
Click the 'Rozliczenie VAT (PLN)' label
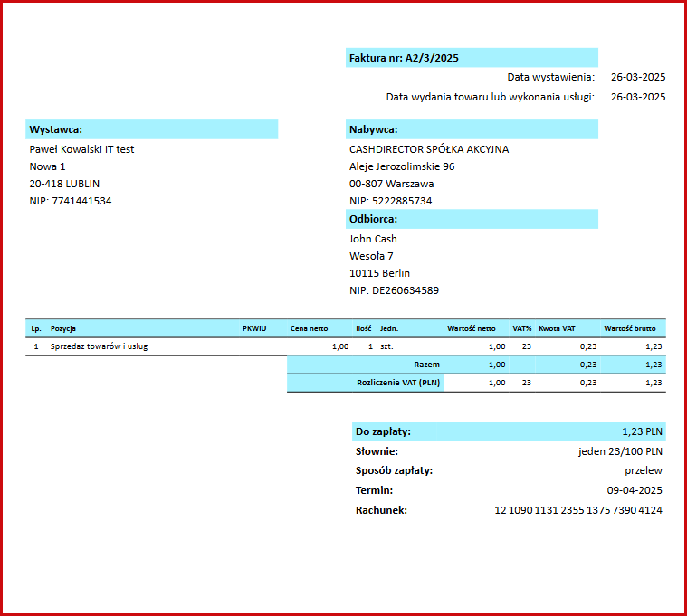click(x=398, y=383)
